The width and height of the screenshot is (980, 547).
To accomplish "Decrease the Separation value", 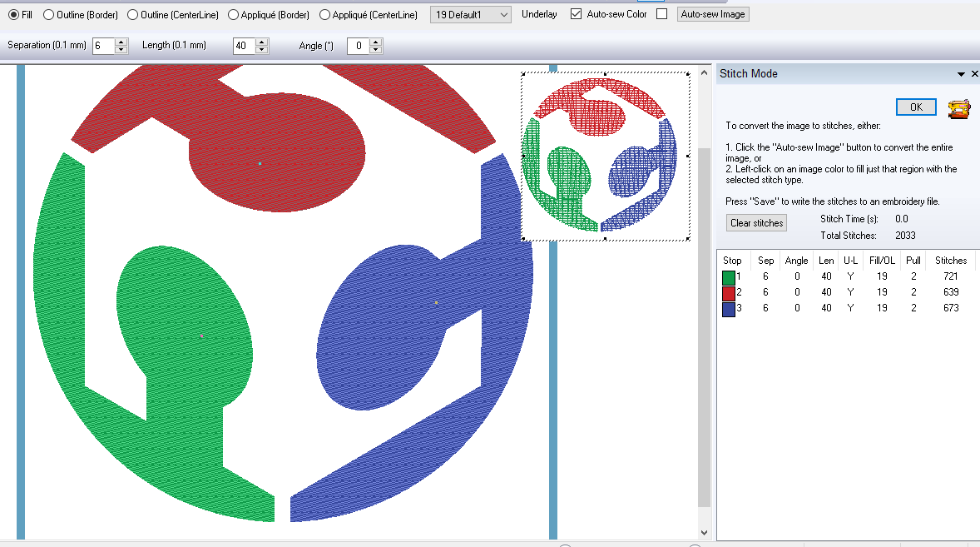I will [x=121, y=49].
